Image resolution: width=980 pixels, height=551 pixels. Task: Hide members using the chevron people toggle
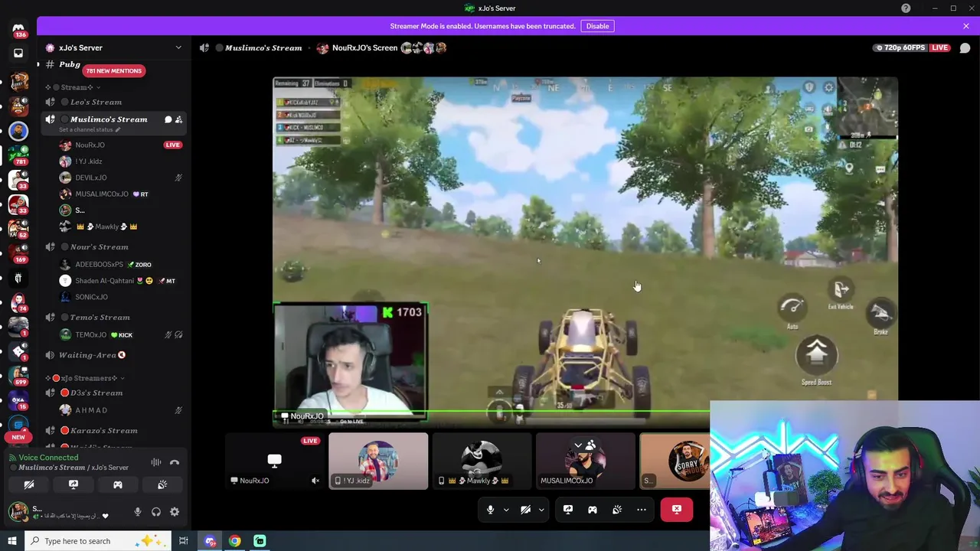pos(586,445)
